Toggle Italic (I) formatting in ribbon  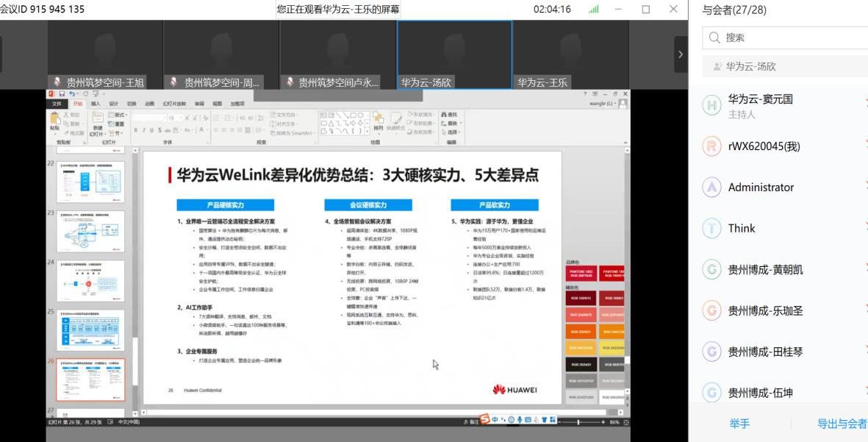144,130
